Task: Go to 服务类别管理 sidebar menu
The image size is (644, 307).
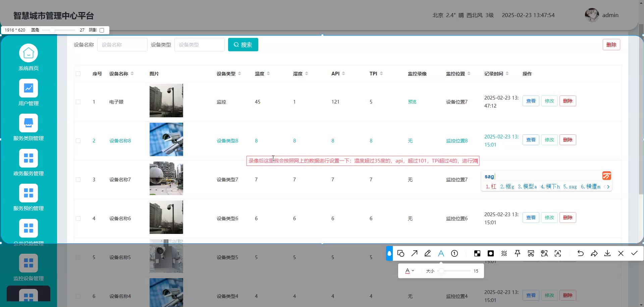Action: [x=29, y=128]
